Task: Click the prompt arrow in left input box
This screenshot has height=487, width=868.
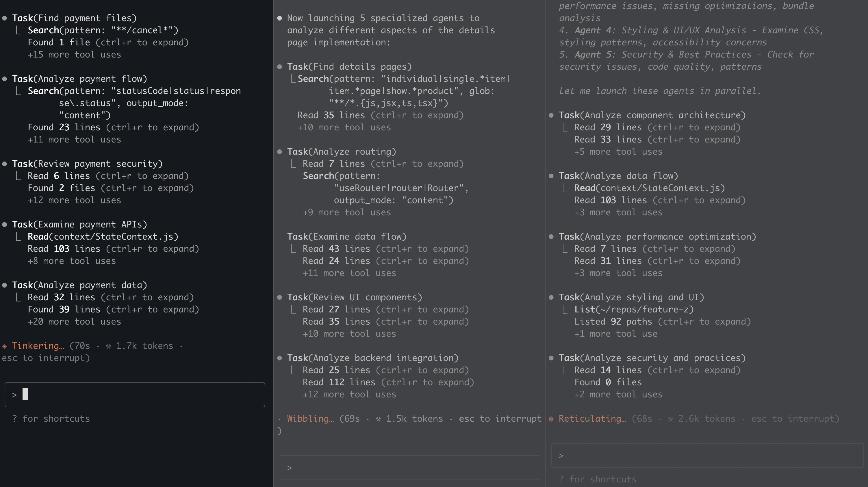Action: [14, 395]
